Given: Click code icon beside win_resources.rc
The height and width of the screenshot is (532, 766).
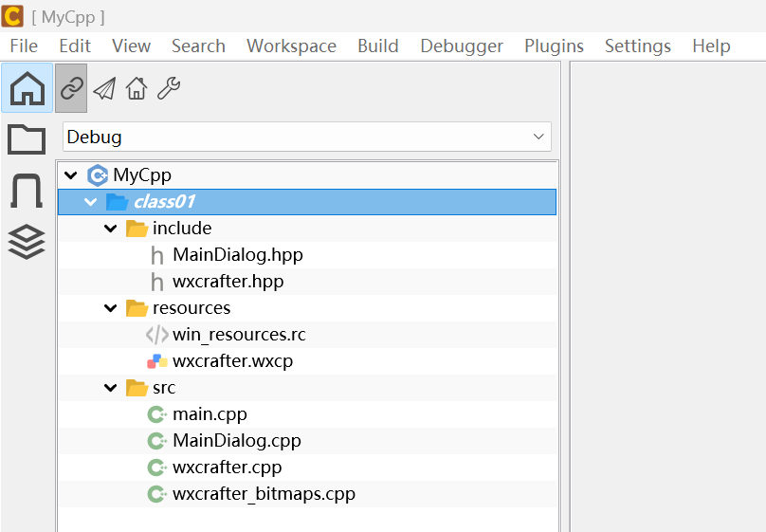Looking at the screenshot, I should pyautogui.click(x=156, y=335).
